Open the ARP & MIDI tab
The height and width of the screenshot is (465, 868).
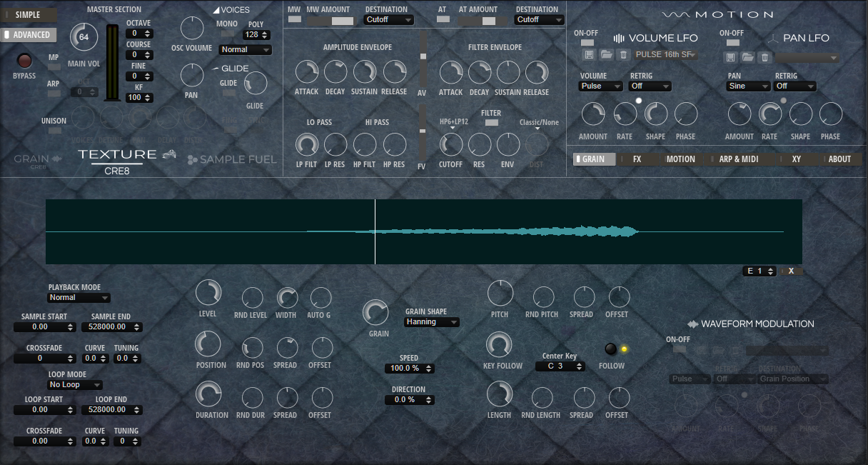(738, 159)
